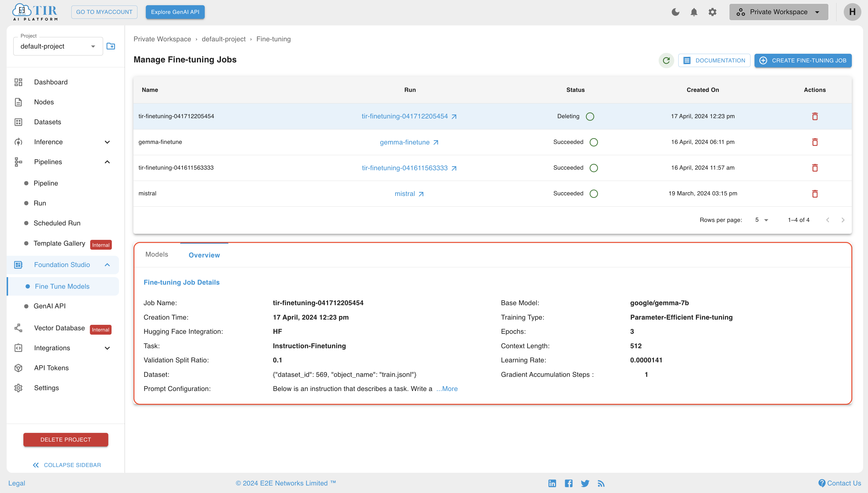Open Dashboard from sidebar
868x493 pixels.
pos(51,82)
